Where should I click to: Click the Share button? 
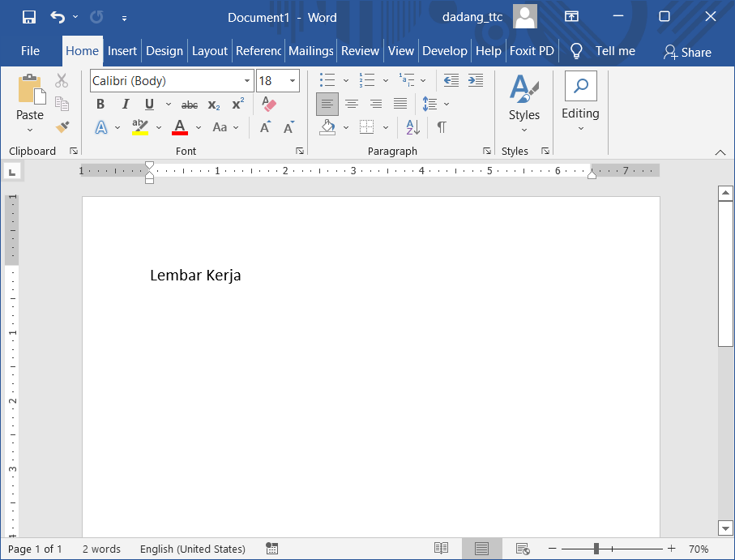(x=687, y=52)
